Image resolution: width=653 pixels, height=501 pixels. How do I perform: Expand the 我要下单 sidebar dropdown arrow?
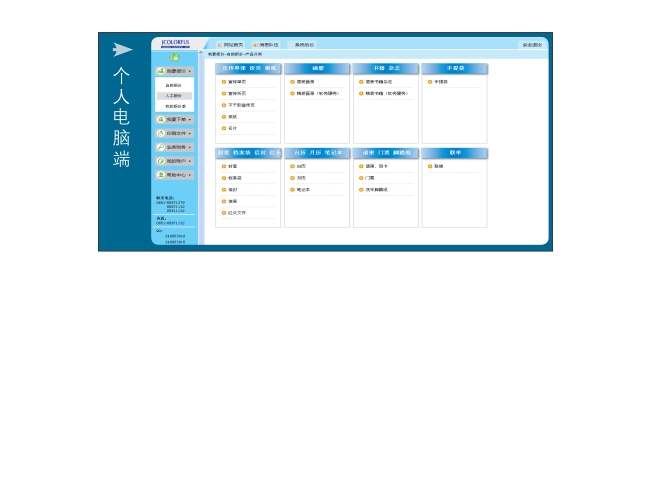pos(189,120)
